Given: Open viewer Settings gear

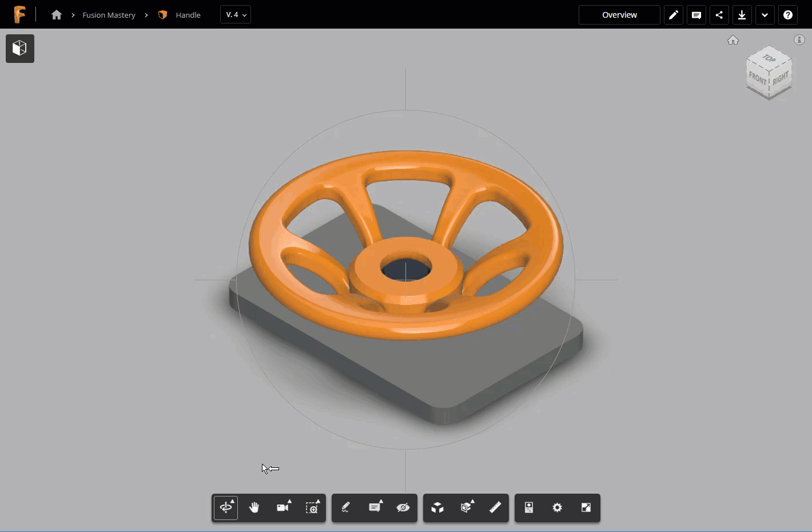Looking at the screenshot, I should [x=558, y=508].
